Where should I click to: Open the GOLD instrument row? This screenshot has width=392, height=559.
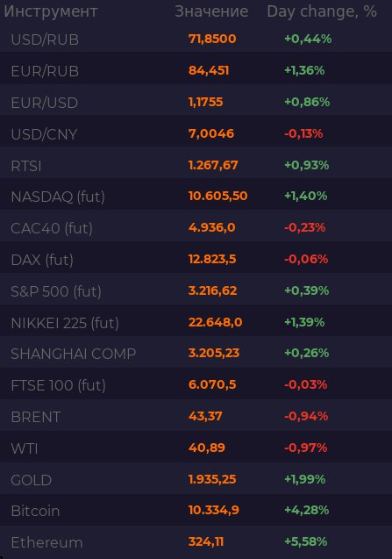196,480
